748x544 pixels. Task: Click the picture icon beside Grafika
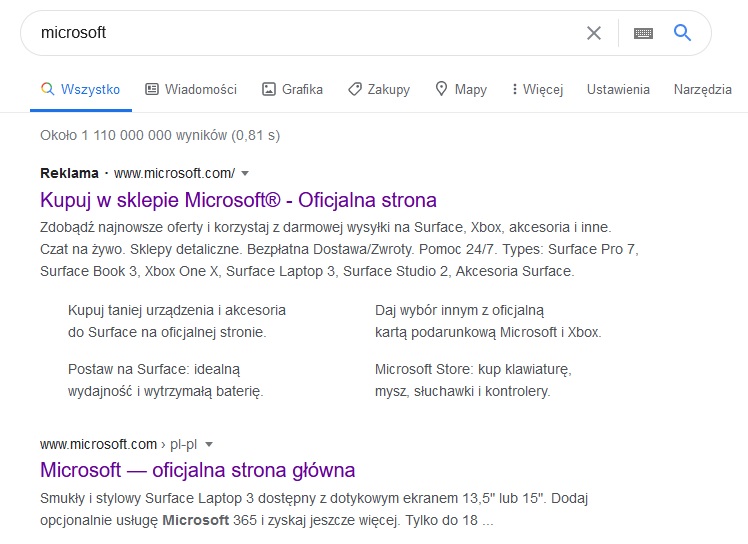pos(269,89)
